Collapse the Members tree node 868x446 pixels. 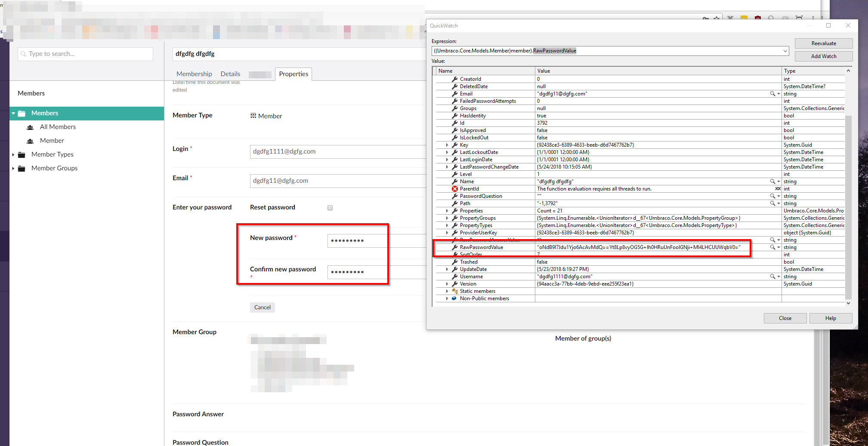pyautogui.click(x=13, y=114)
